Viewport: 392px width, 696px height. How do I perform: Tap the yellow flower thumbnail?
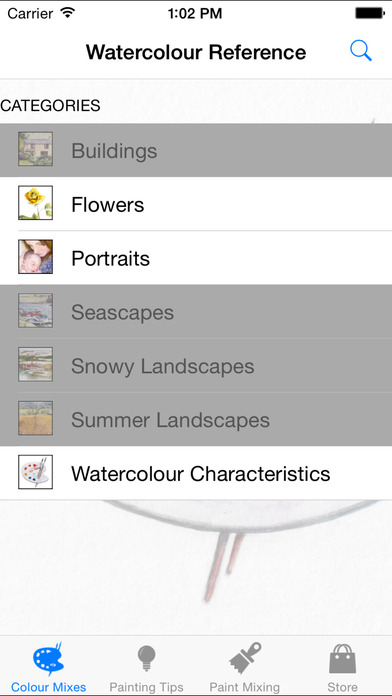pyautogui.click(x=36, y=202)
